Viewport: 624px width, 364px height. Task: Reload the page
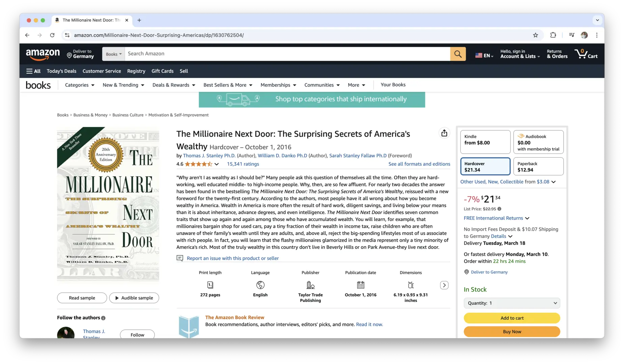coord(52,35)
